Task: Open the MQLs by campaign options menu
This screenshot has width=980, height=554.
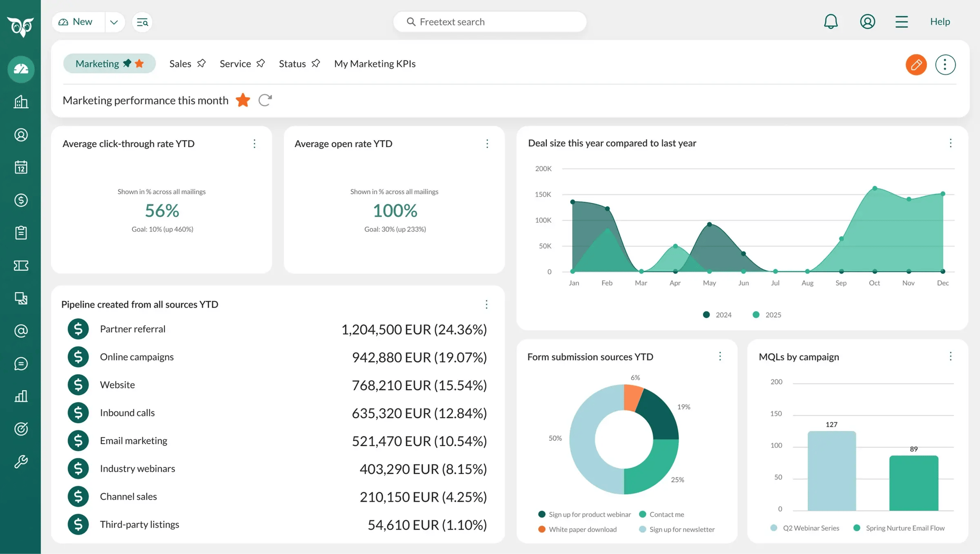Action: pyautogui.click(x=951, y=356)
